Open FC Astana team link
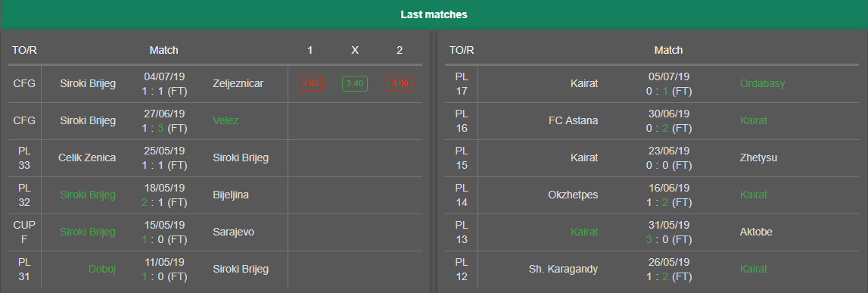 [x=572, y=120]
